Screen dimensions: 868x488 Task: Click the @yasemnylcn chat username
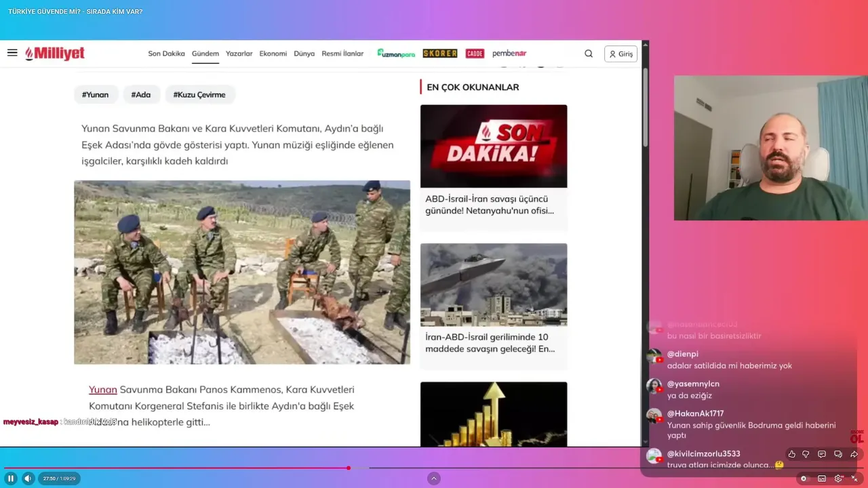pyautogui.click(x=693, y=384)
